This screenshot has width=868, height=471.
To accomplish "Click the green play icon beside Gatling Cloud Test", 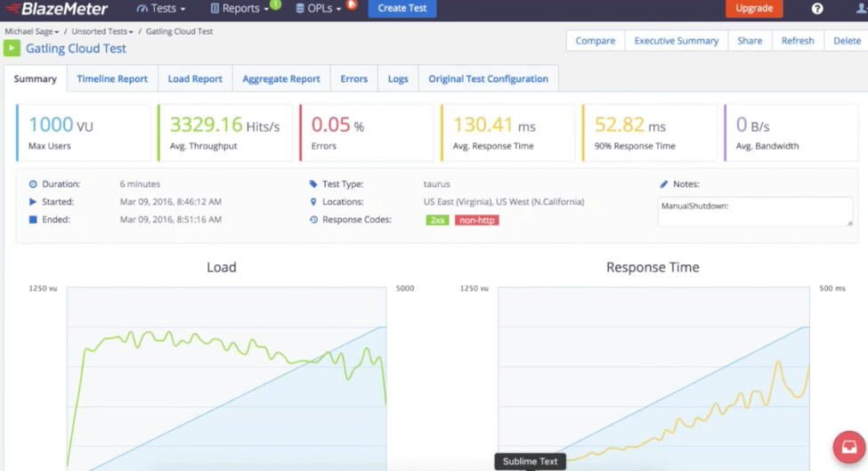I will click(12, 48).
